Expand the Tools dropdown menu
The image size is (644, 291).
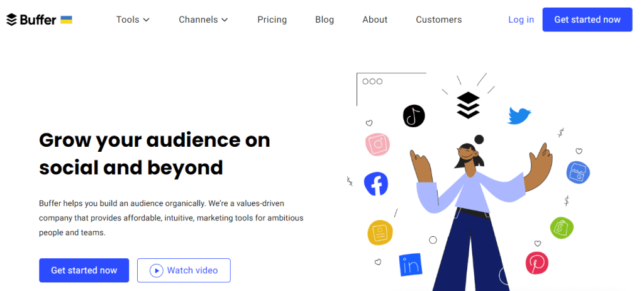click(x=133, y=20)
